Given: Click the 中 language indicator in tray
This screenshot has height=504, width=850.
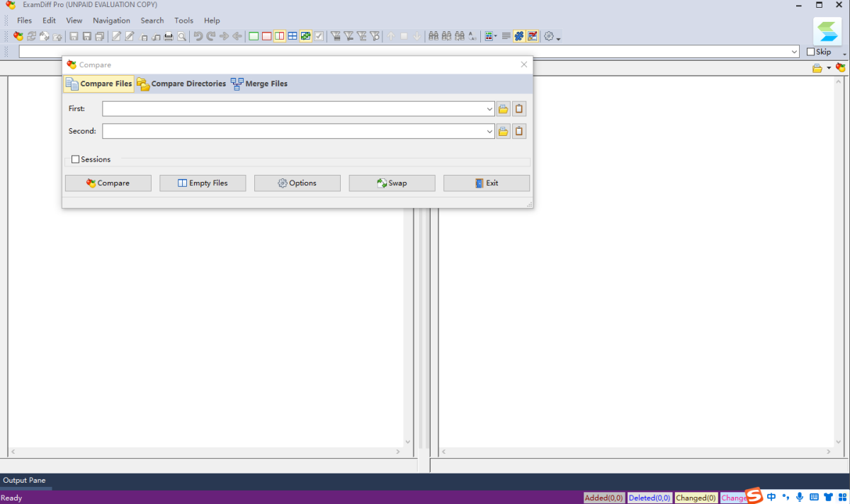Looking at the screenshot, I should click(x=771, y=497).
